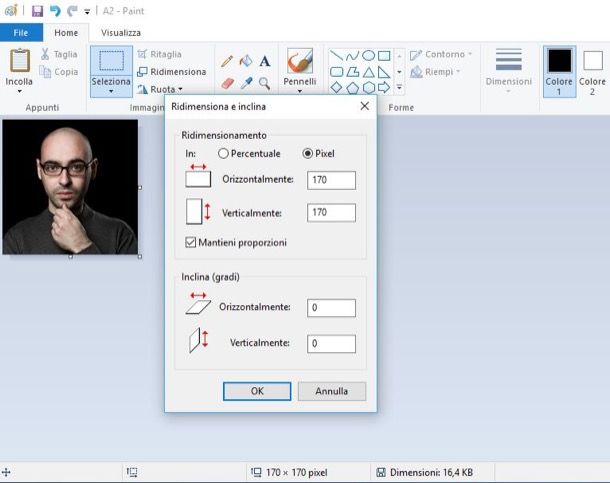Screen dimensions: 610x483
Task: Click Copia command
Action: tap(59, 72)
